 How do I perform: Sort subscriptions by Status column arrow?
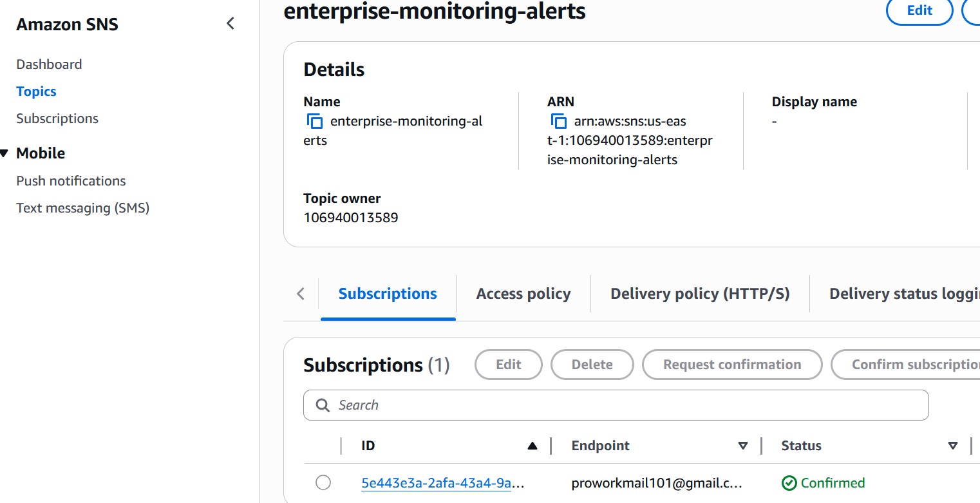(953, 446)
